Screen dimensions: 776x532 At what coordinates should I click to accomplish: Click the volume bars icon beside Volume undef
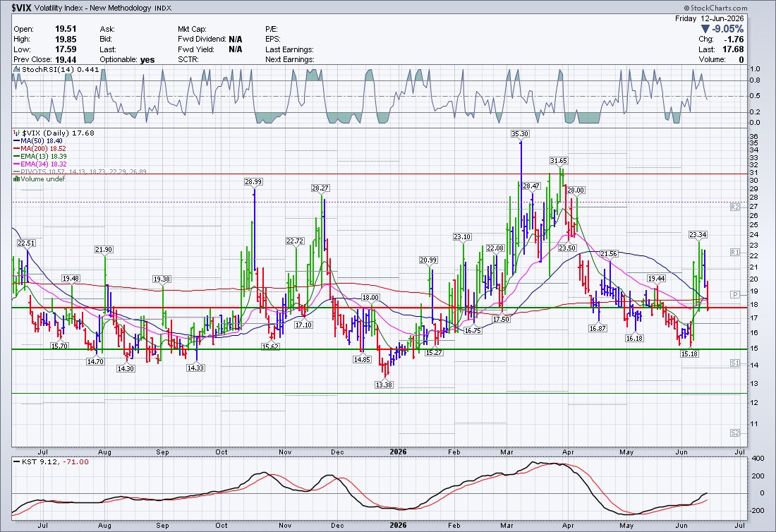pos(16,179)
